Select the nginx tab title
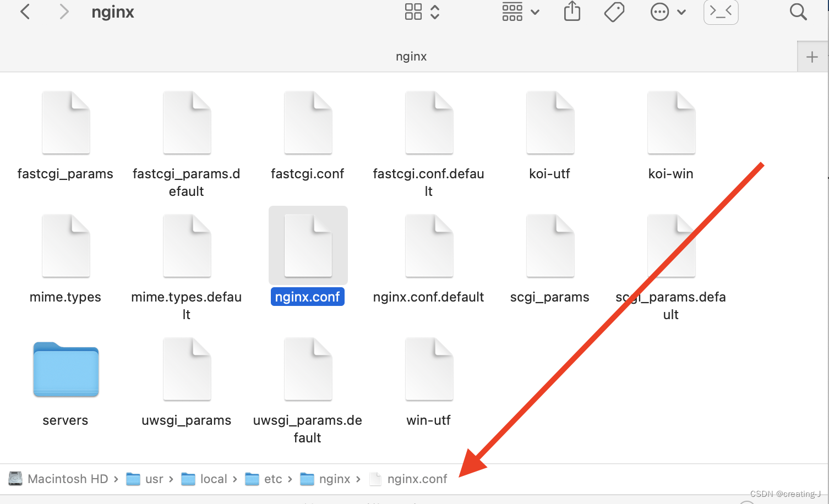The width and height of the screenshot is (829, 504). [x=411, y=56]
